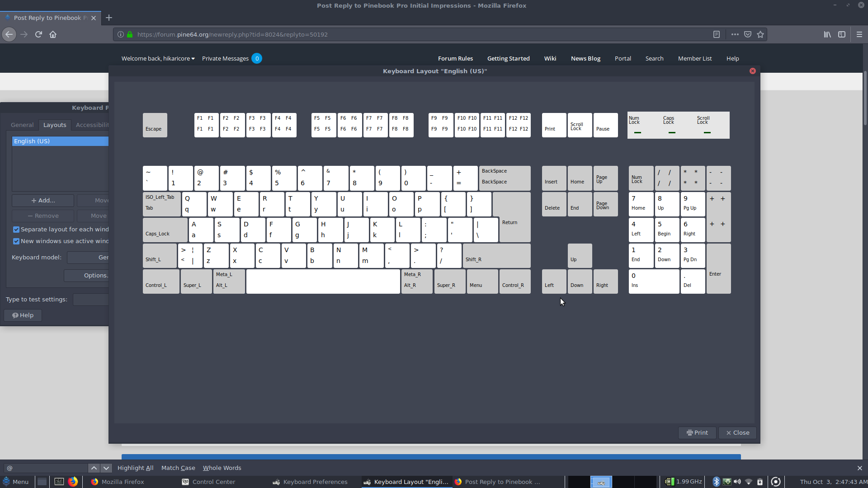Click Show Desktop panel button
Viewport: 868px width, 488px height.
(x=42, y=482)
